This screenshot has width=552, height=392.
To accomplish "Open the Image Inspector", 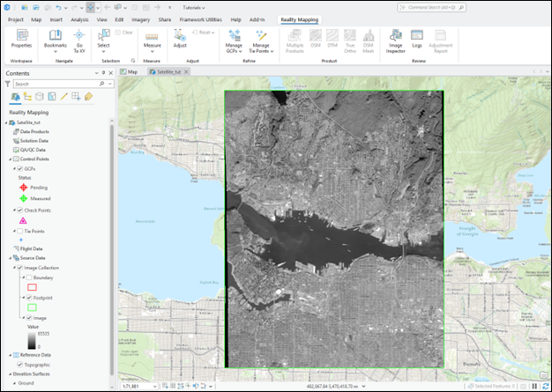I will 395,36.
